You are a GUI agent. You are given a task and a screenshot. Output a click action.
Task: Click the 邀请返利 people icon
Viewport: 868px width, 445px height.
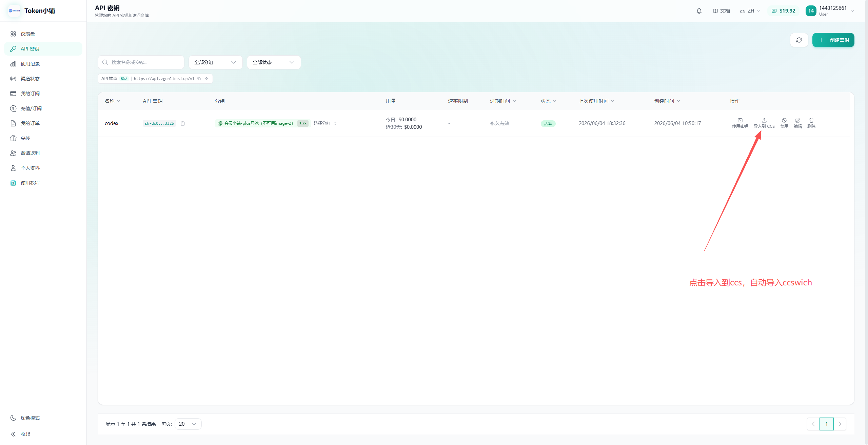point(13,153)
